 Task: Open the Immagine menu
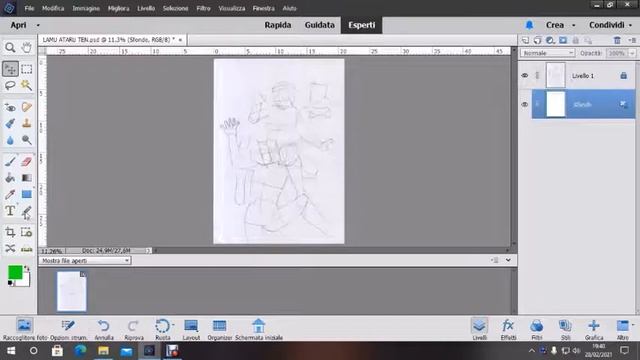coord(86,8)
